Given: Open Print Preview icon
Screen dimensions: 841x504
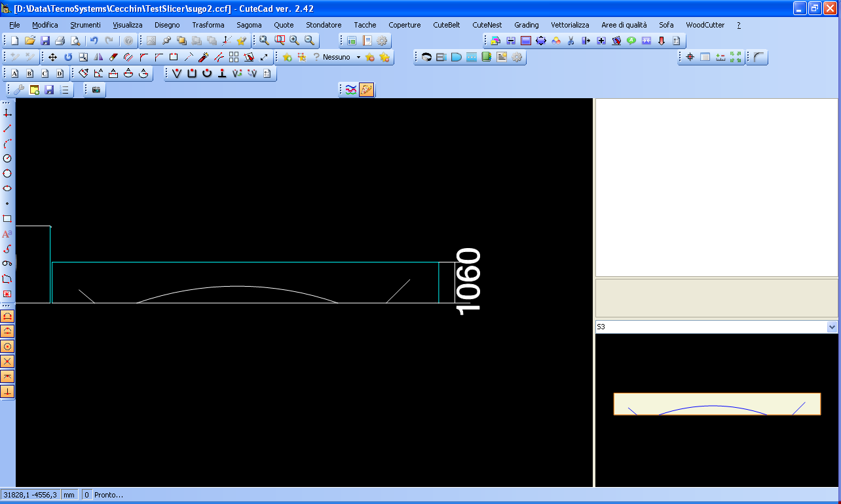Looking at the screenshot, I should click(75, 41).
